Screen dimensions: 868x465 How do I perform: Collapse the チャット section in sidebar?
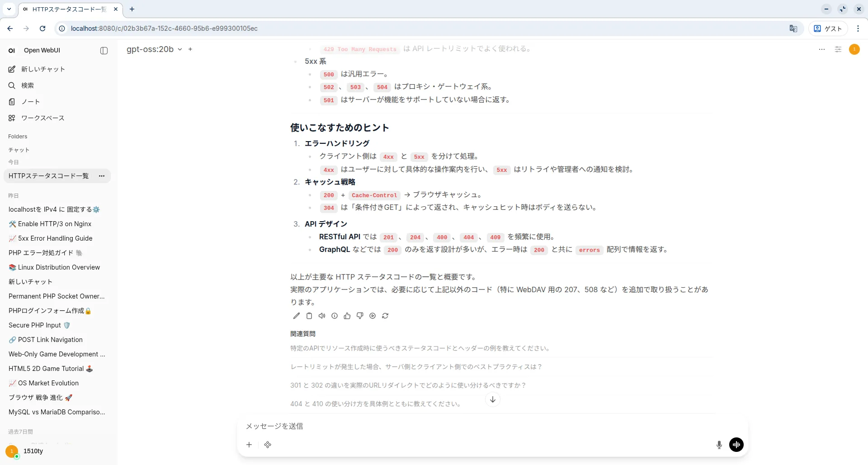point(19,150)
